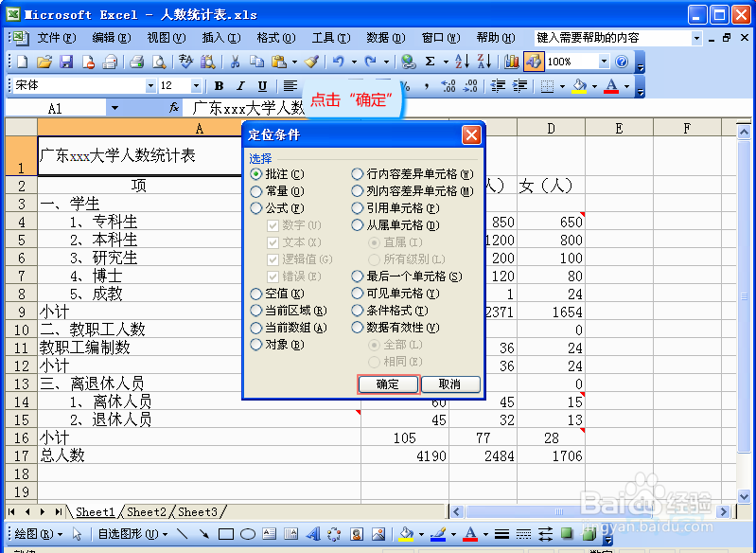Click the Name Box showing A1

click(56, 108)
